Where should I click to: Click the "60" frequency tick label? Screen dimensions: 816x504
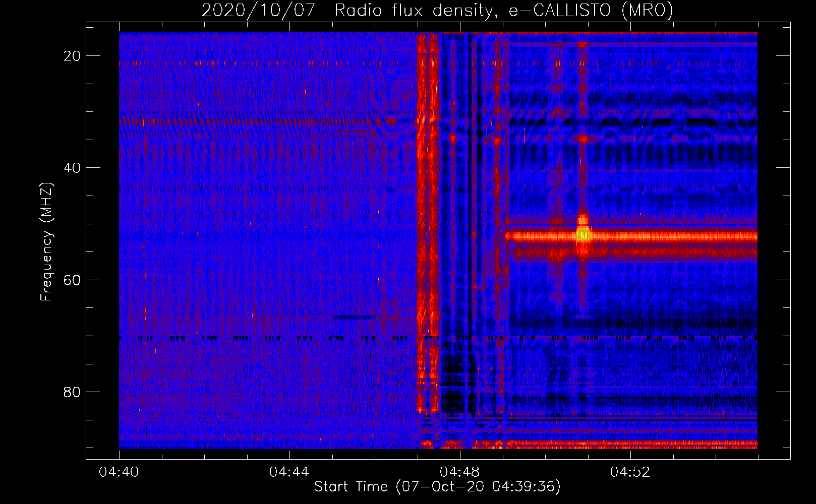click(x=72, y=280)
